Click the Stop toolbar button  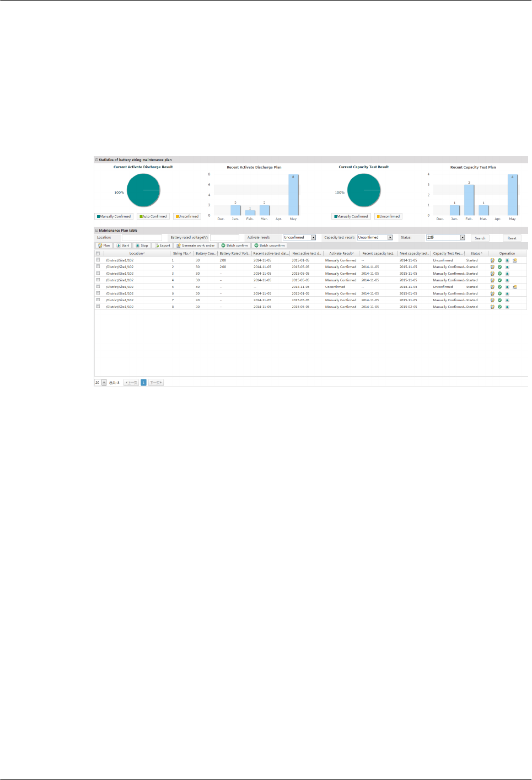(142, 245)
